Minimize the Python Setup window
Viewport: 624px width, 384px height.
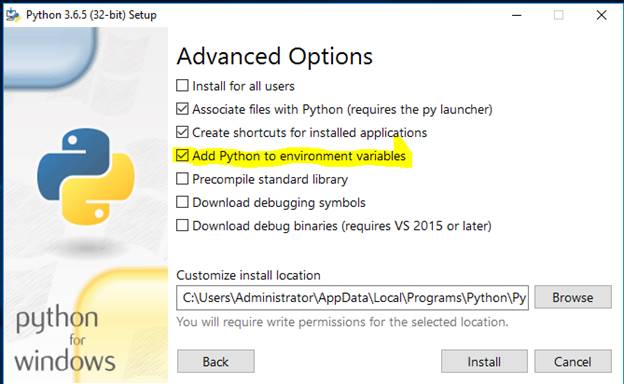click(x=517, y=15)
